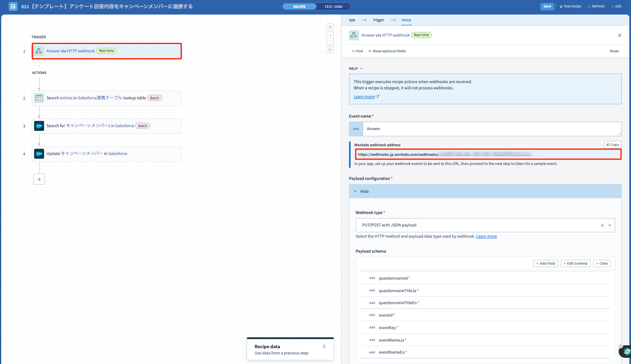This screenshot has height=364, width=631.
Task: Close the trigger setup panel
Action: pyautogui.click(x=619, y=35)
